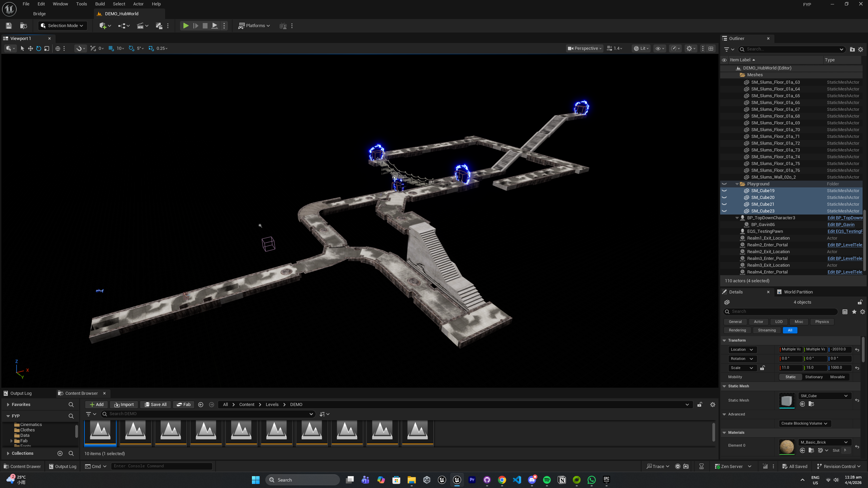Click the green Play button
868x488 pixels.
185,25
